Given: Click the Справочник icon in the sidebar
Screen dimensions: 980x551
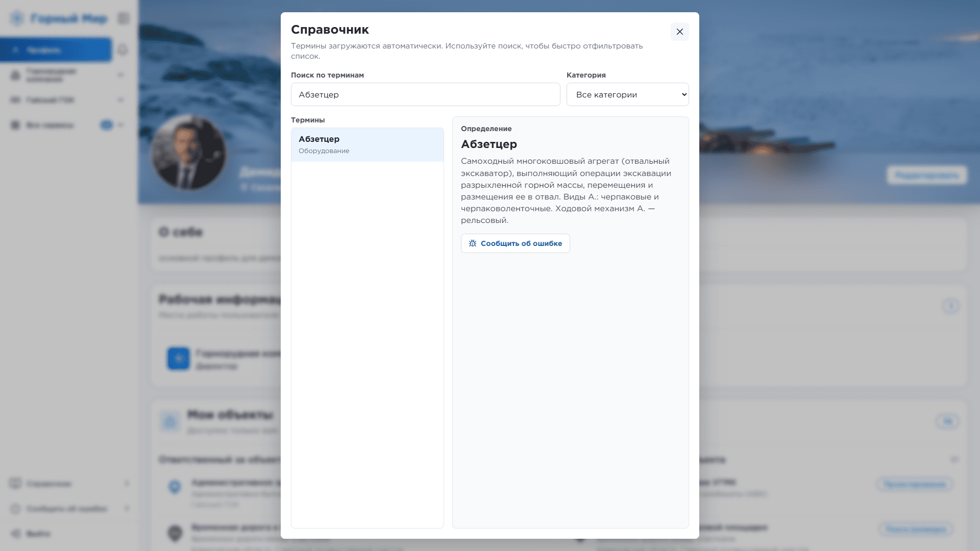Looking at the screenshot, I should [15, 483].
